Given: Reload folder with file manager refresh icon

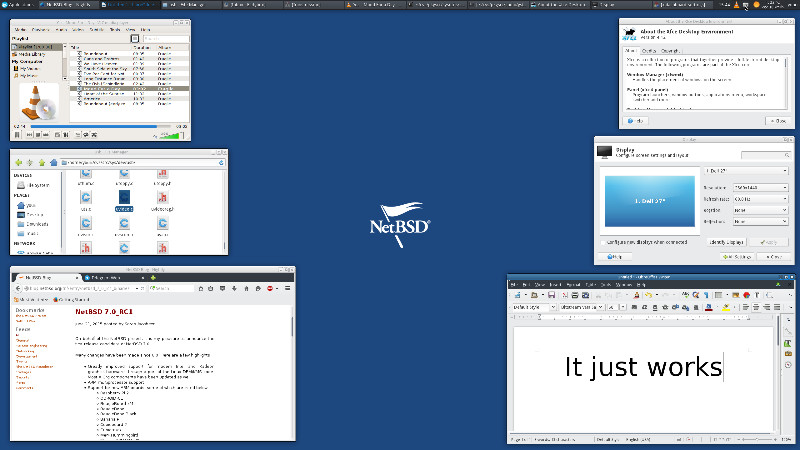Looking at the screenshot, I should [x=221, y=162].
